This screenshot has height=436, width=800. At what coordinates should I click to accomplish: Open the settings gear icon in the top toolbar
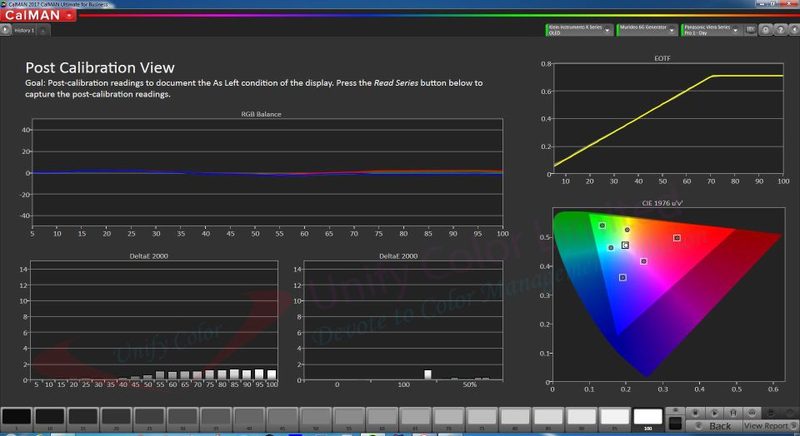tap(765, 30)
